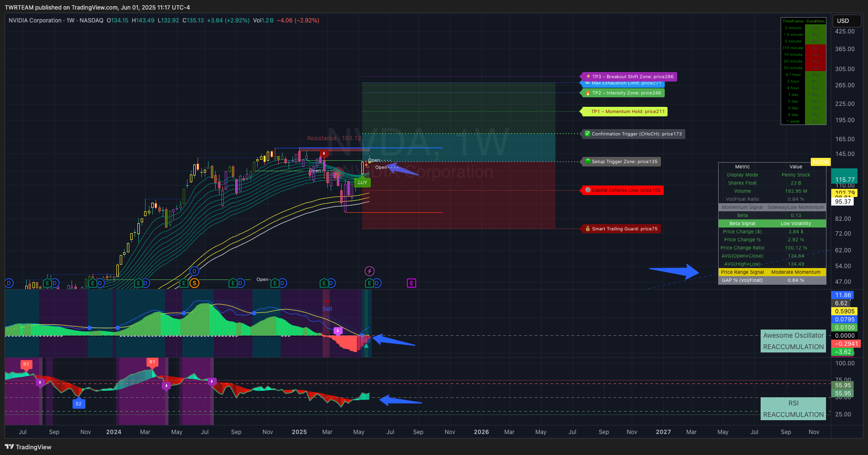Click the 2025 year label on time axis
This screenshot has height=455, width=868.
pyautogui.click(x=299, y=432)
